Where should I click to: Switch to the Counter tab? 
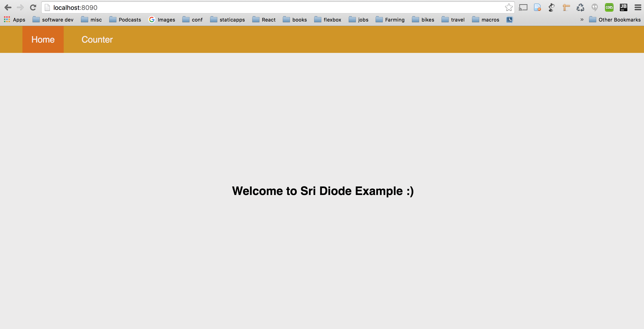tap(97, 39)
